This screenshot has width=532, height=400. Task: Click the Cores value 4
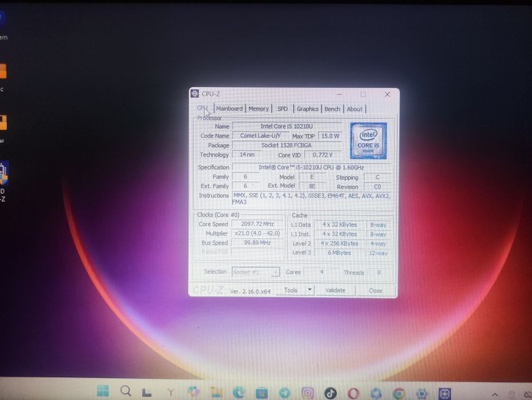(321, 271)
